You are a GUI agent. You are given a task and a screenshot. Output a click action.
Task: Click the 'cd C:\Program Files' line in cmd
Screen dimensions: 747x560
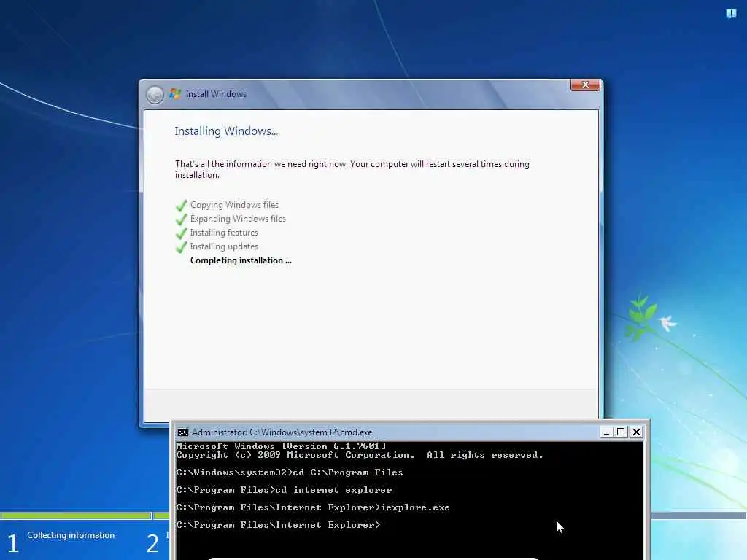(x=289, y=472)
